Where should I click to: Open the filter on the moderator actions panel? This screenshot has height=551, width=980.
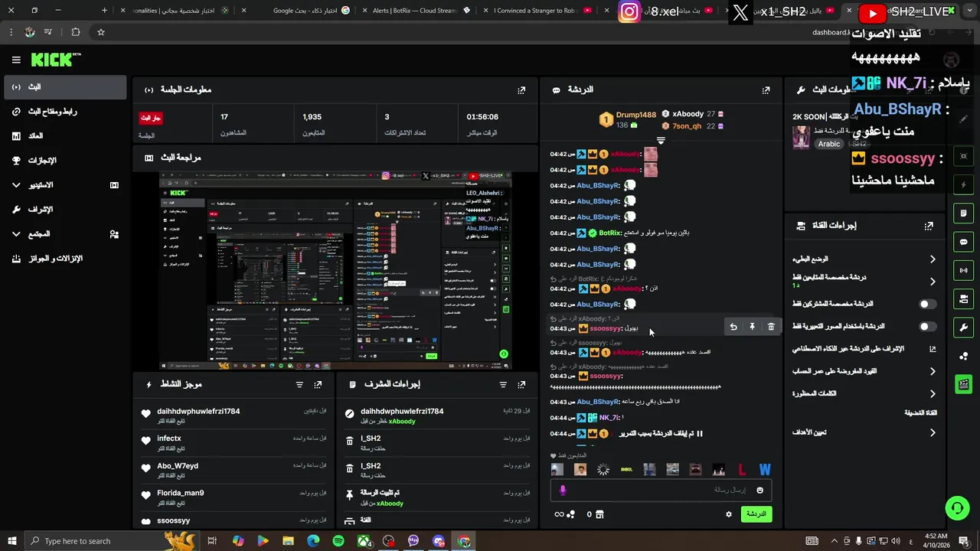pos(503,384)
